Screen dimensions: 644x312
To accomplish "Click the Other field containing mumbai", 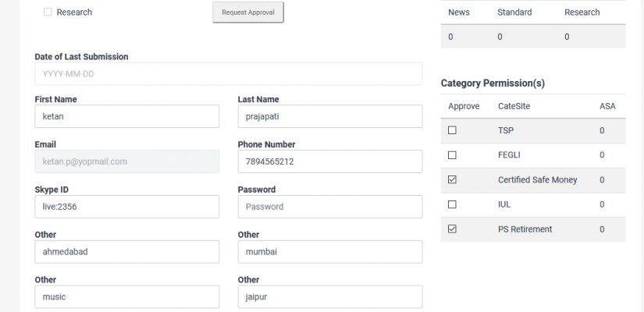I will click(329, 252).
